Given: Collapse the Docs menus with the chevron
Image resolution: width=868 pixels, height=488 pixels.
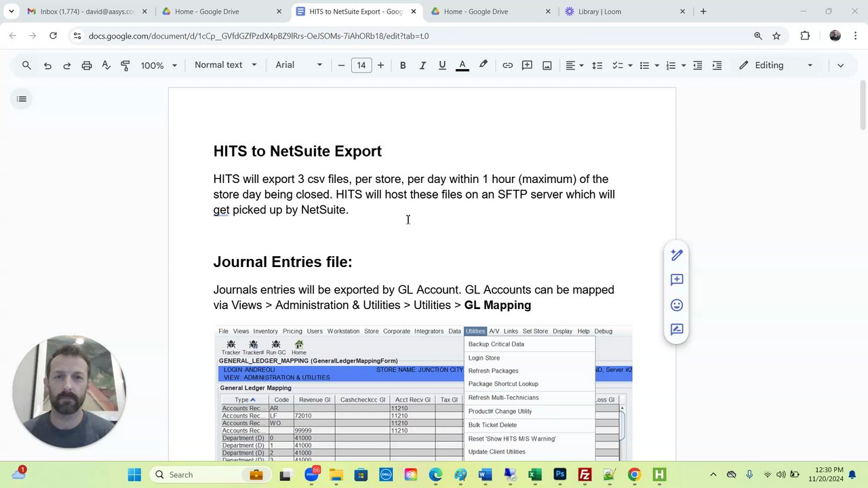Looking at the screenshot, I should click(x=840, y=65).
